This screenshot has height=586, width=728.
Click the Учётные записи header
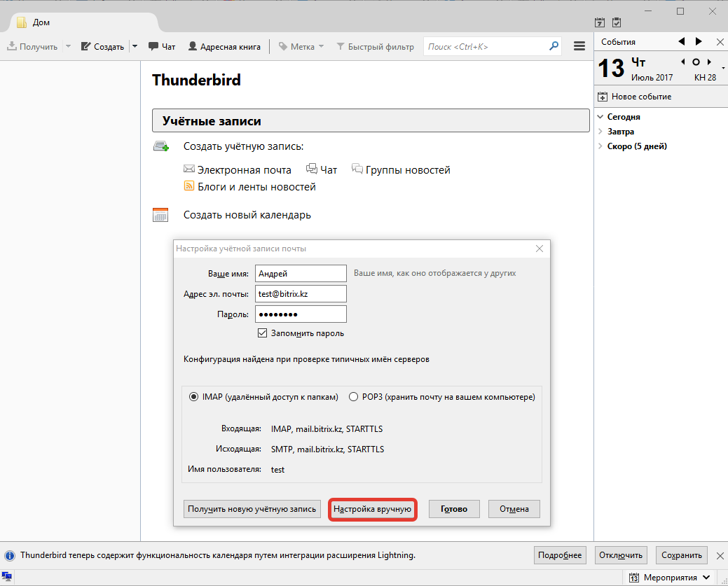[371, 120]
